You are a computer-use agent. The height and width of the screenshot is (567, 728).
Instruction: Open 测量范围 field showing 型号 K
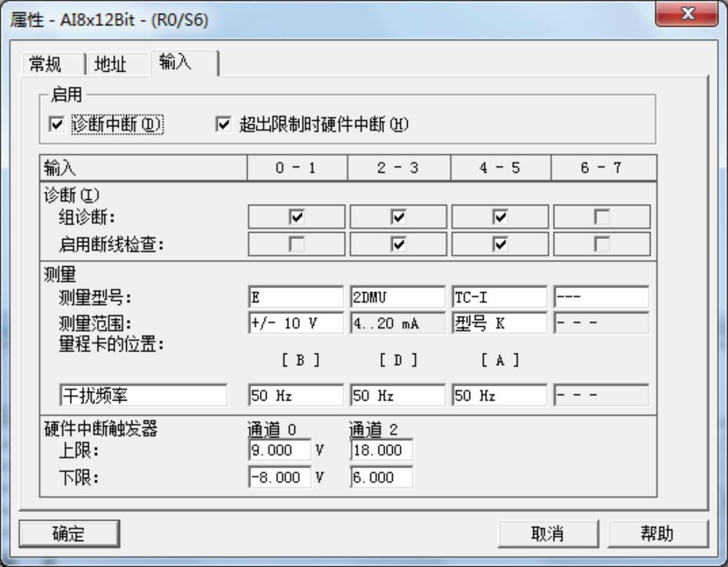pyautogui.click(x=500, y=323)
